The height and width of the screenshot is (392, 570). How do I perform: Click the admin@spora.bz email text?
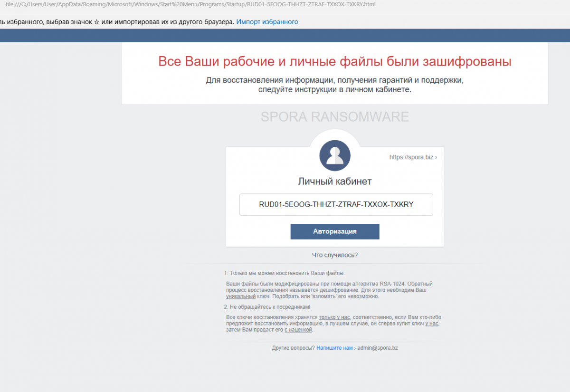[x=378, y=348]
